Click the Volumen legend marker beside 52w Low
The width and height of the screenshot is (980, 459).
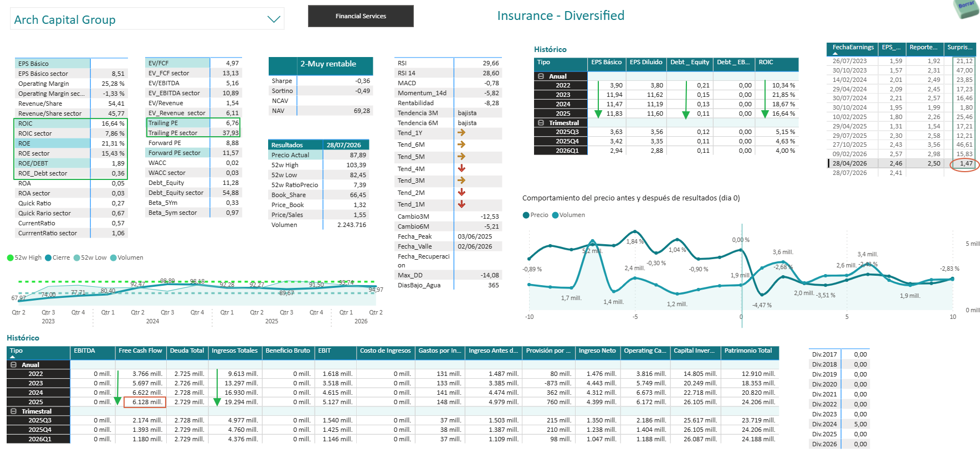(114, 257)
